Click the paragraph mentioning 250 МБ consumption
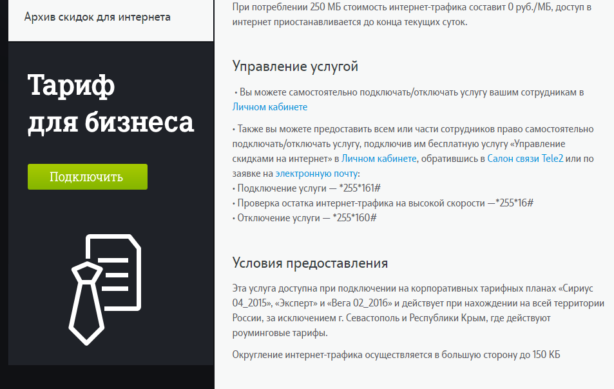 pyautogui.click(x=412, y=14)
